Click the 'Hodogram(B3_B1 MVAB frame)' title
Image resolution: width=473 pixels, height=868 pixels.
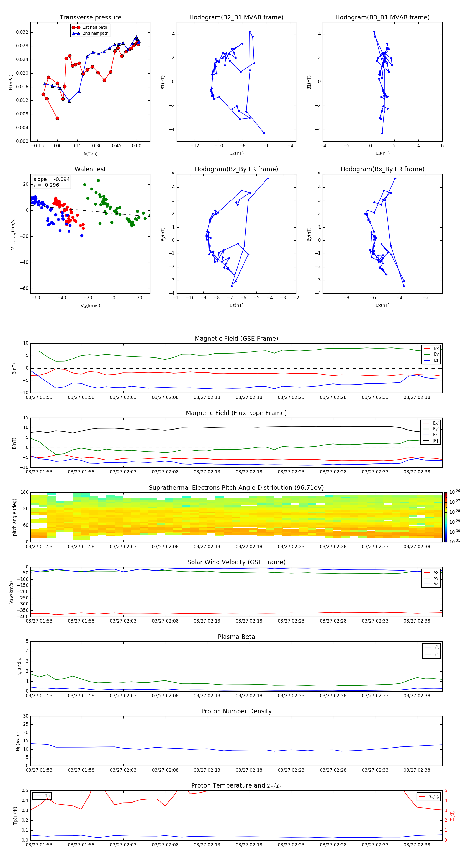pyautogui.click(x=382, y=18)
